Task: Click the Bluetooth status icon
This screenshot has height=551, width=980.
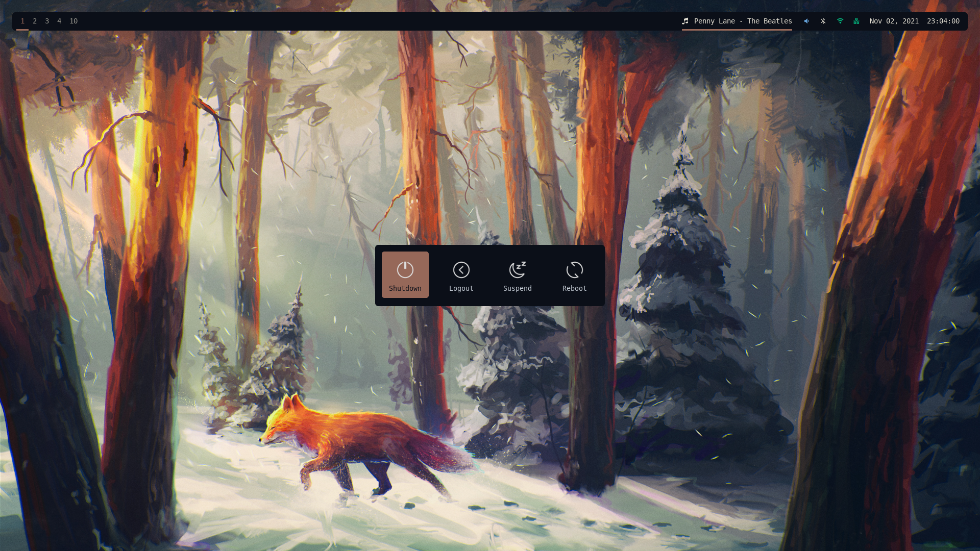Action: [822, 21]
